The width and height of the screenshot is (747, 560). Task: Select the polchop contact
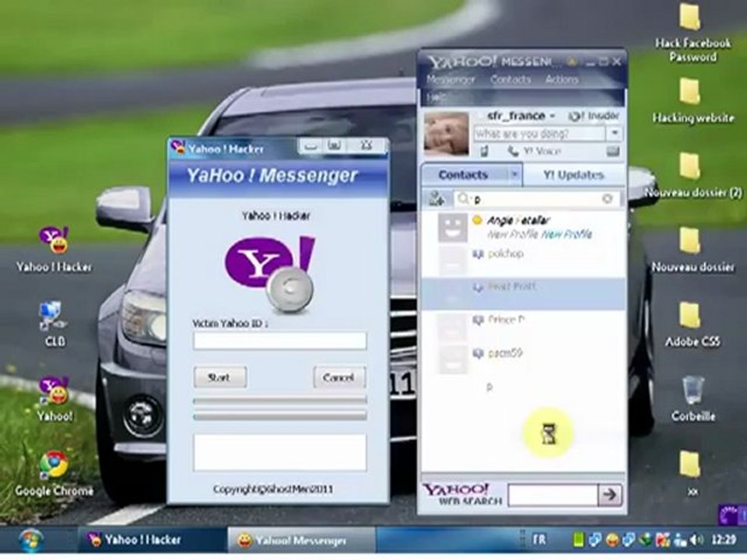[523, 260]
